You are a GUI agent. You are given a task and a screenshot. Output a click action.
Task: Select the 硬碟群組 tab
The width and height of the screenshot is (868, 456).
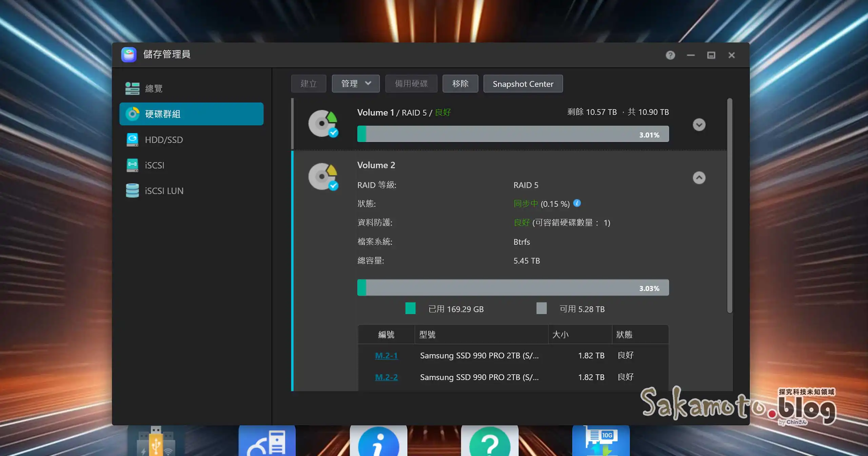tap(162, 114)
